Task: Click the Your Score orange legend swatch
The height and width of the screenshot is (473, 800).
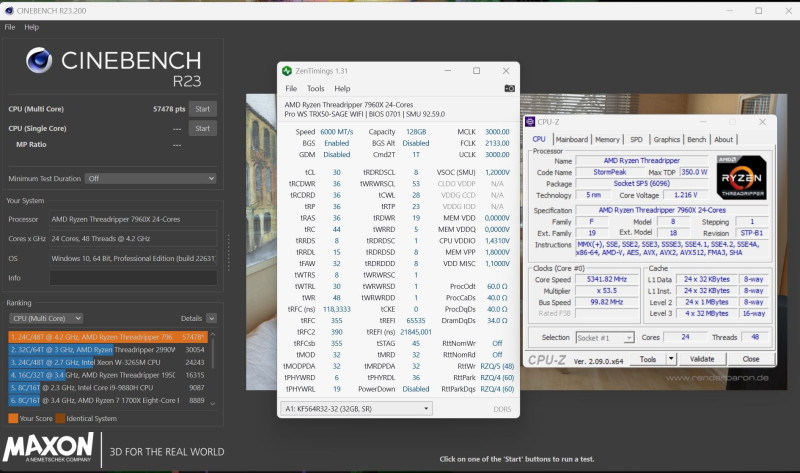Action: coord(13,418)
